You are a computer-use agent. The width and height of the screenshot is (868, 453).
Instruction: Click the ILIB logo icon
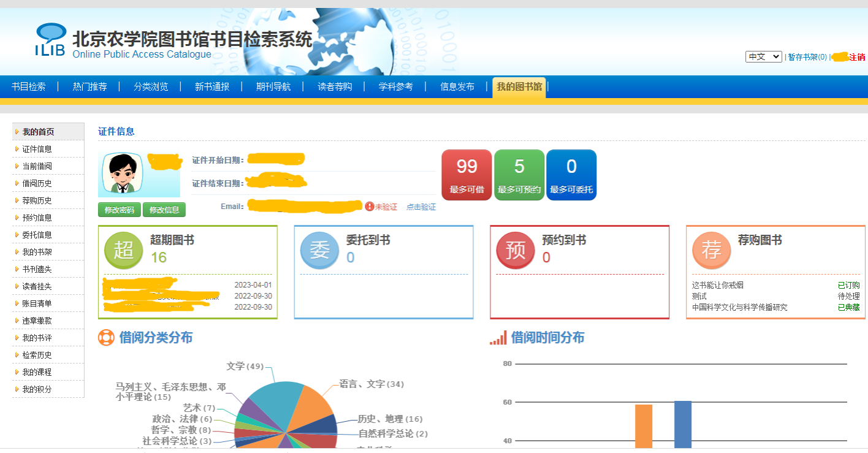tap(50, 40)
